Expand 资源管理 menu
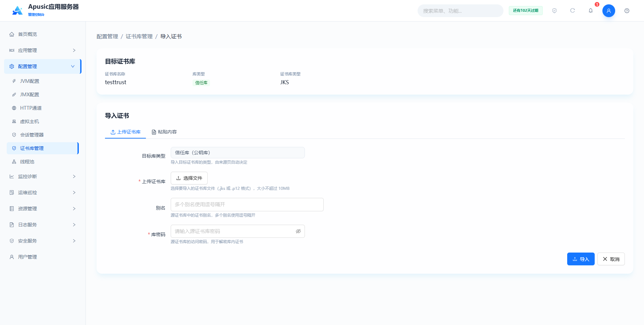 coord(43,209)
